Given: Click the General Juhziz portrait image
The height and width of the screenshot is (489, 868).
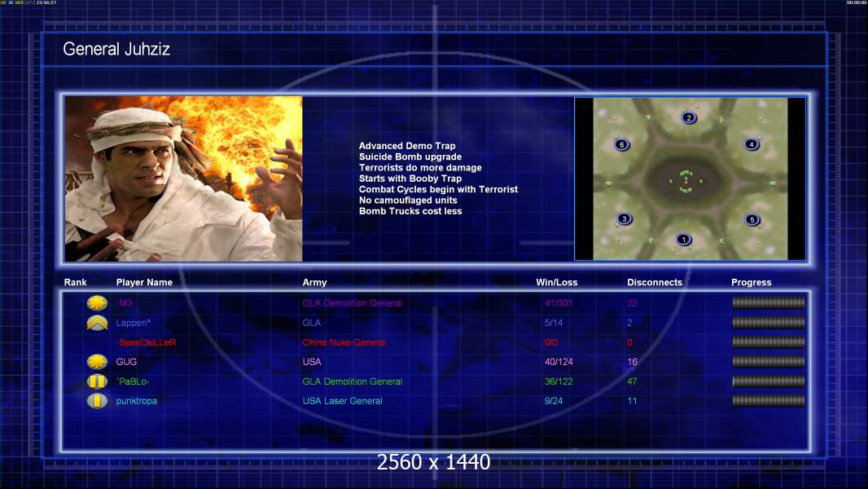Looking at the screenshot, I should pyautogui.click(x=183, y=178).
